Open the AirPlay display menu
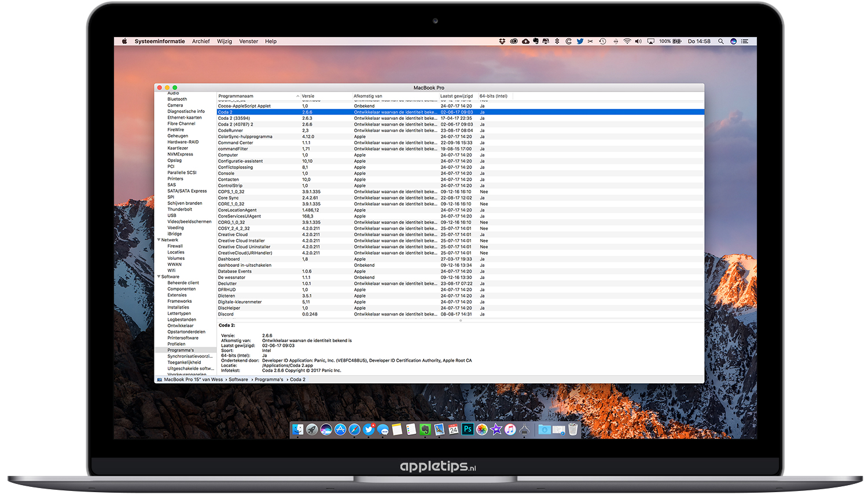Screen dimensions: 868x495 tap(650, 41)
